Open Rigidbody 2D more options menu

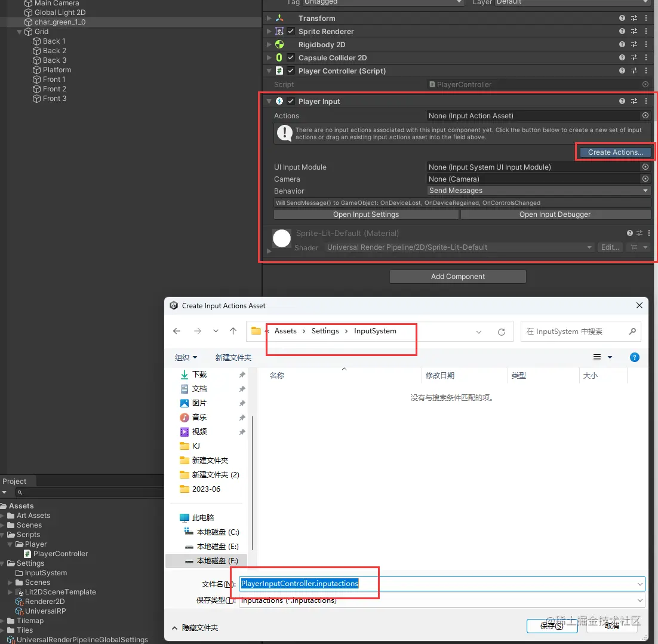coord(646,44)
